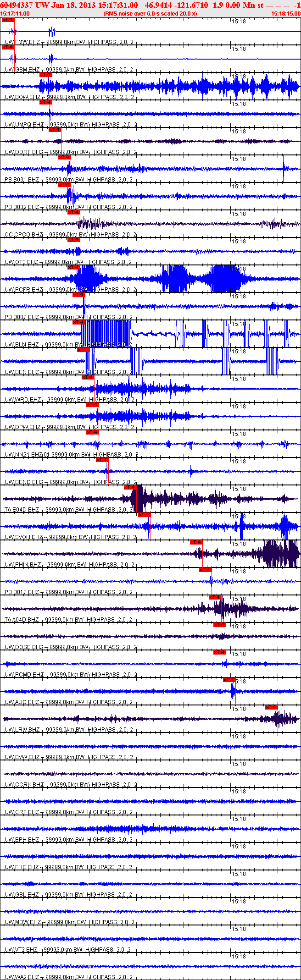Image resolution: width=301 pixels, height=980 pixels.
Task: Select the arrival flag on UW.PHIN trace
Action: 196,542
